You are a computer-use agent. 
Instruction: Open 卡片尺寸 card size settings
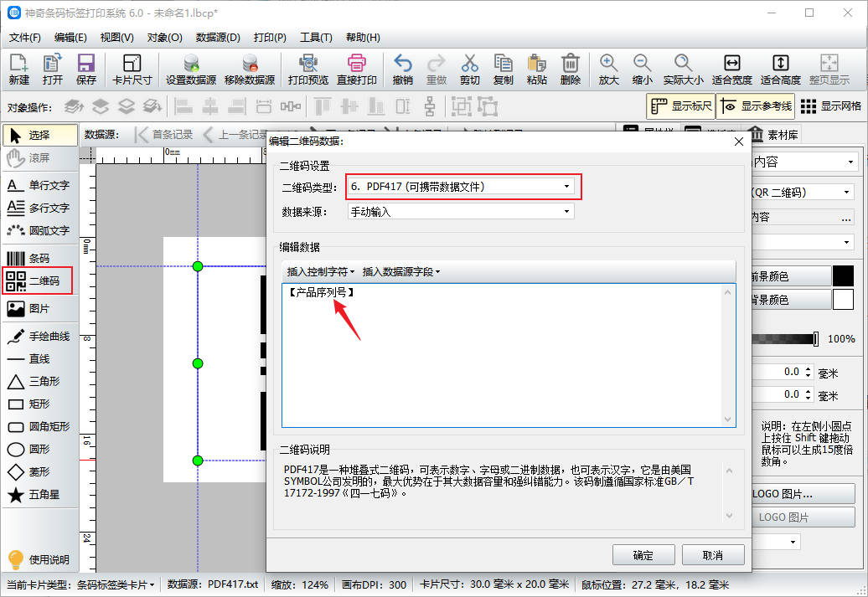[132, 69]
